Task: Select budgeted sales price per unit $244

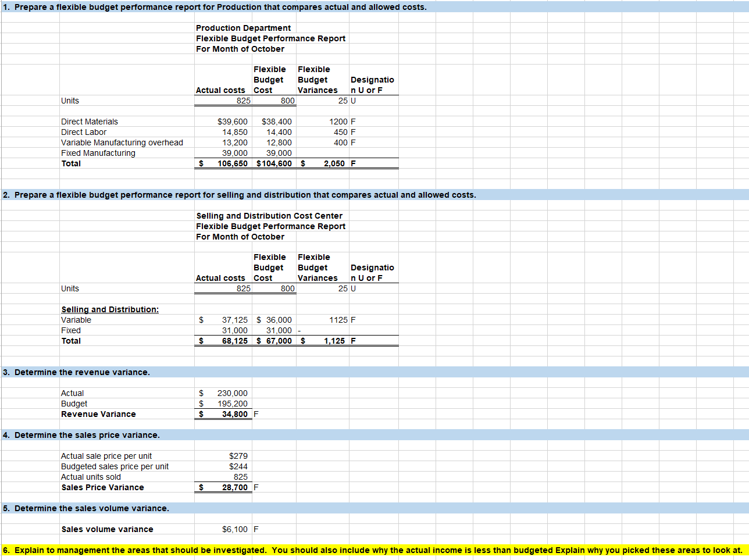Action: pos(238,466)
